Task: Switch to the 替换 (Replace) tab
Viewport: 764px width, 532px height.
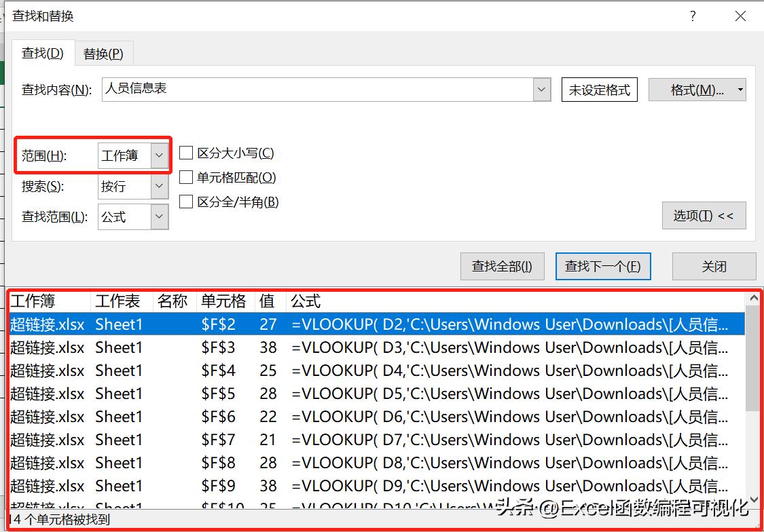Action: (x=103, y=53)
